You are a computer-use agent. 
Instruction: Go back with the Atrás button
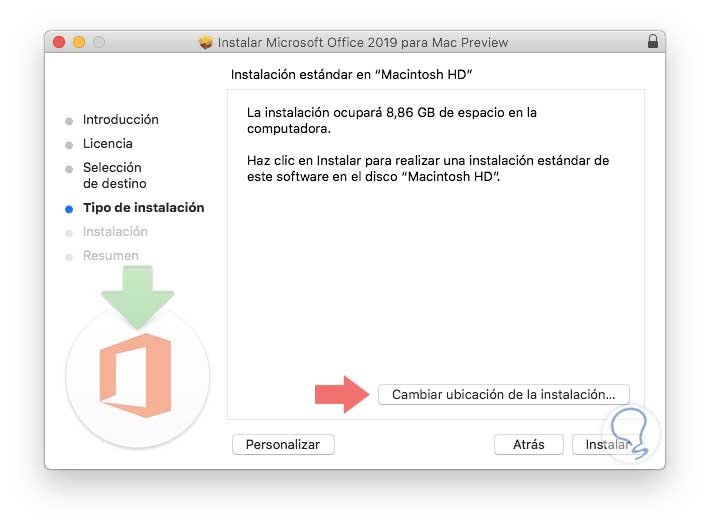[529, 444]
